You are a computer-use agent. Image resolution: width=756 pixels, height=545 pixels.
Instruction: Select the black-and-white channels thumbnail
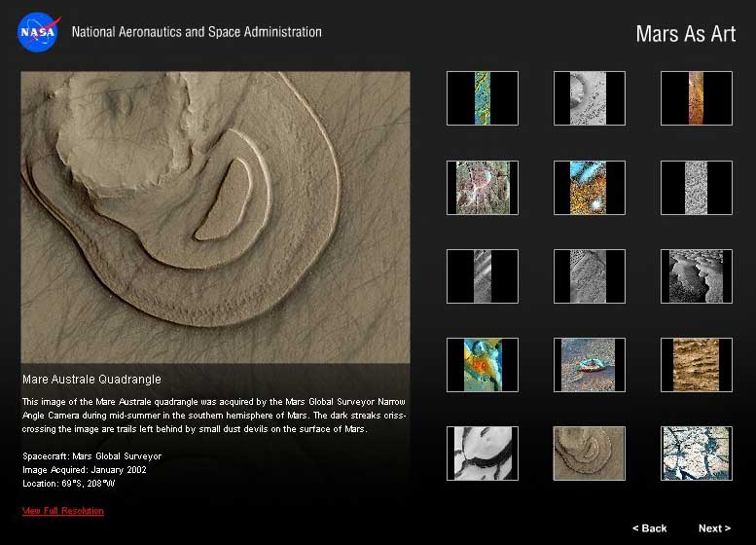[x=483, y=454]
